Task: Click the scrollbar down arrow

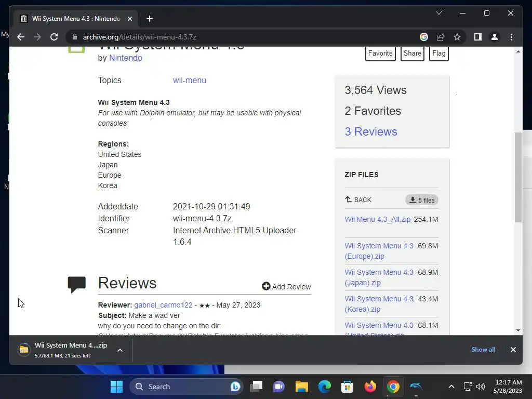Action: (518, 330)
